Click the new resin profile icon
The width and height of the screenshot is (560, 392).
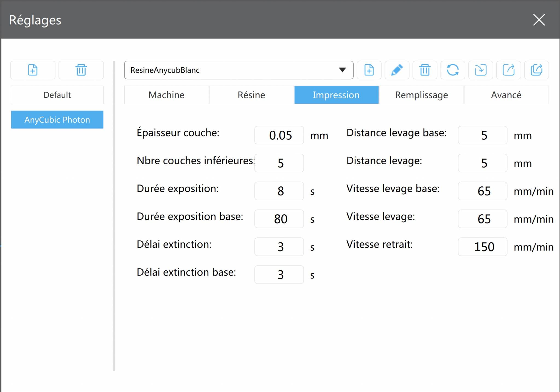pos(369,70)
